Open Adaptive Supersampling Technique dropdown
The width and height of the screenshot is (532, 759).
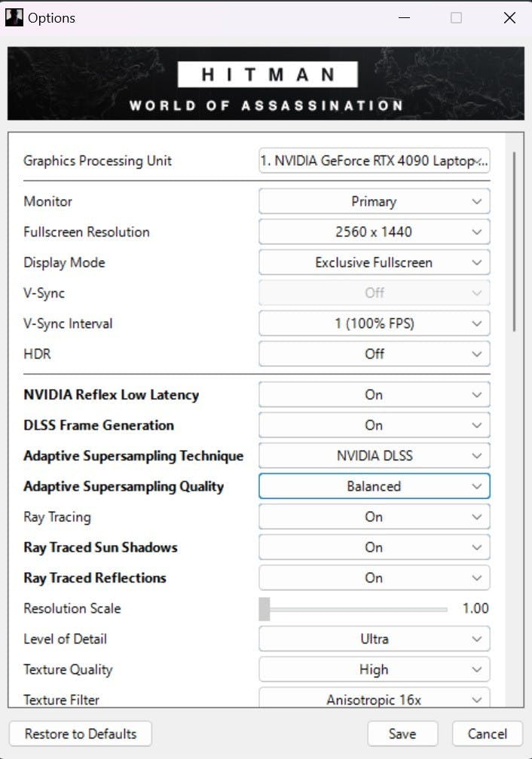click(375, 455)
